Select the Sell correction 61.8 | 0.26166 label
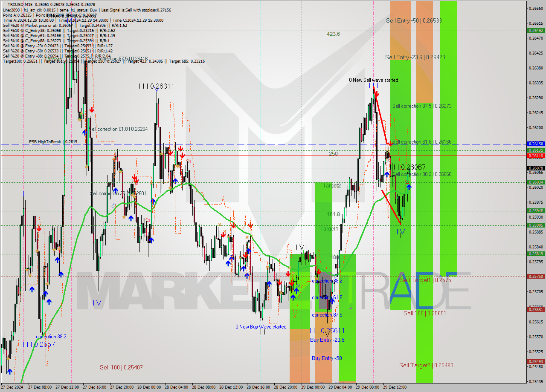 pos(422,141)
